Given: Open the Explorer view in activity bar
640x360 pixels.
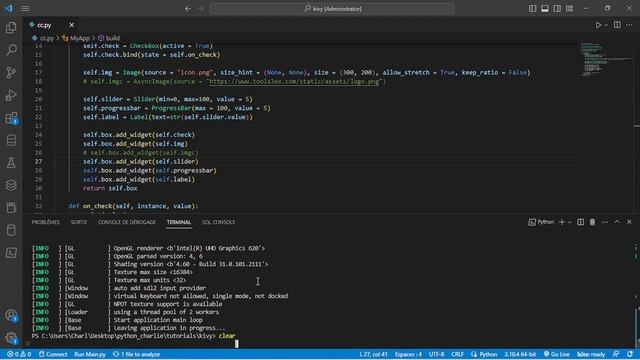Looking at the screenshot, I should [x=11, y=27].
